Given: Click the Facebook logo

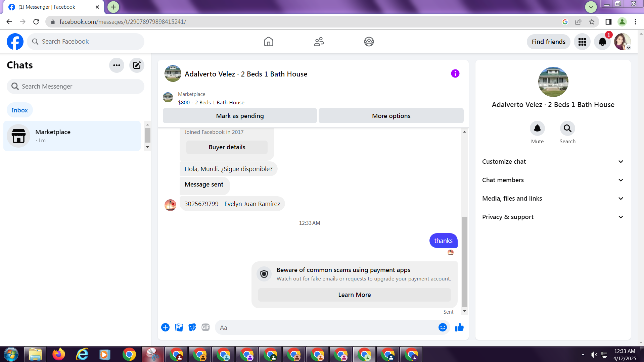Looking at the screenshot, I should (15, 42).
